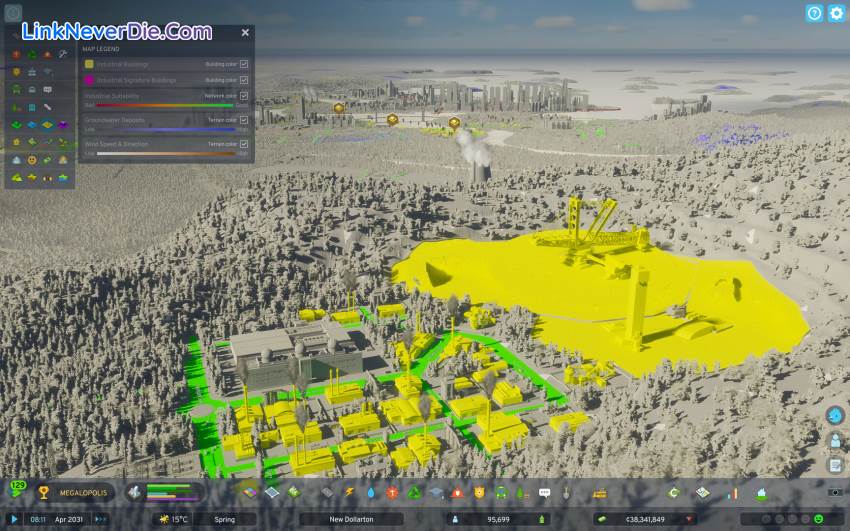Open the Landscaping shovel tool
The image size is (850, 531).
566,493
